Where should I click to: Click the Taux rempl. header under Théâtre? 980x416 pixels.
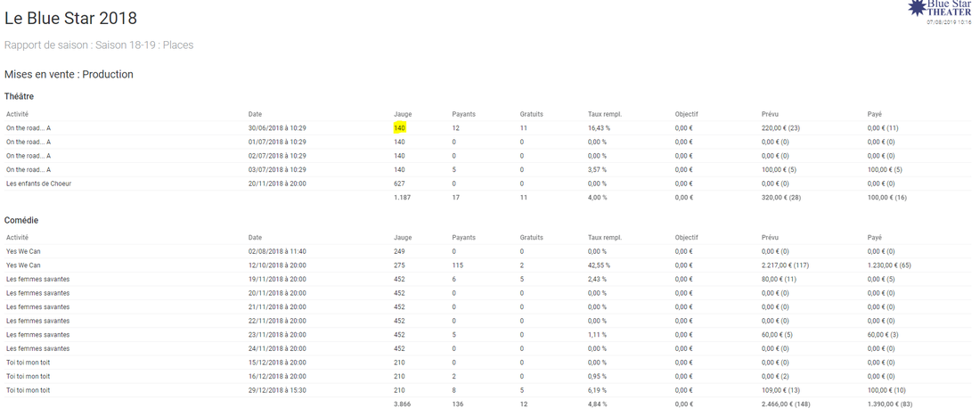604,114
